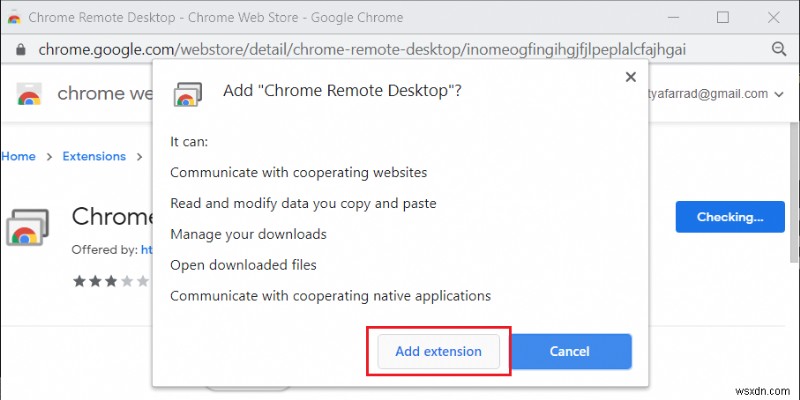Click the Chrome extension title heading
Screen dimensions: 800x400
[x=110, y=216]
